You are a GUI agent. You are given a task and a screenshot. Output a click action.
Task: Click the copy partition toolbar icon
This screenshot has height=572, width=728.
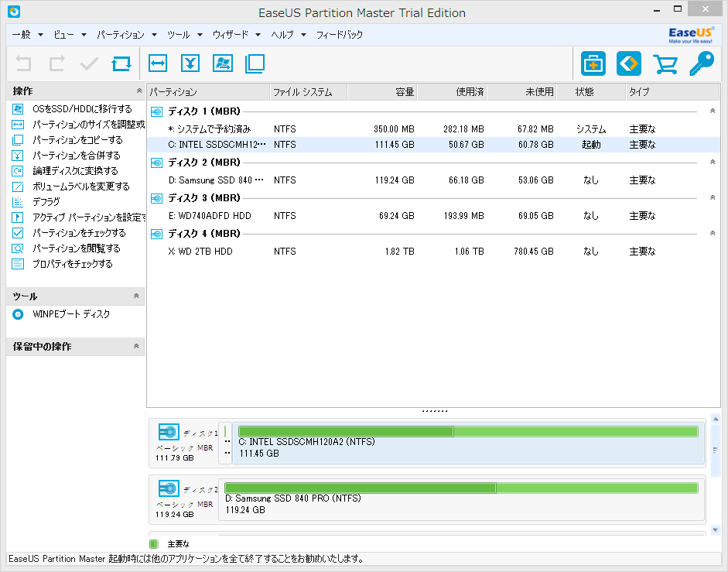tap(255, 63)
